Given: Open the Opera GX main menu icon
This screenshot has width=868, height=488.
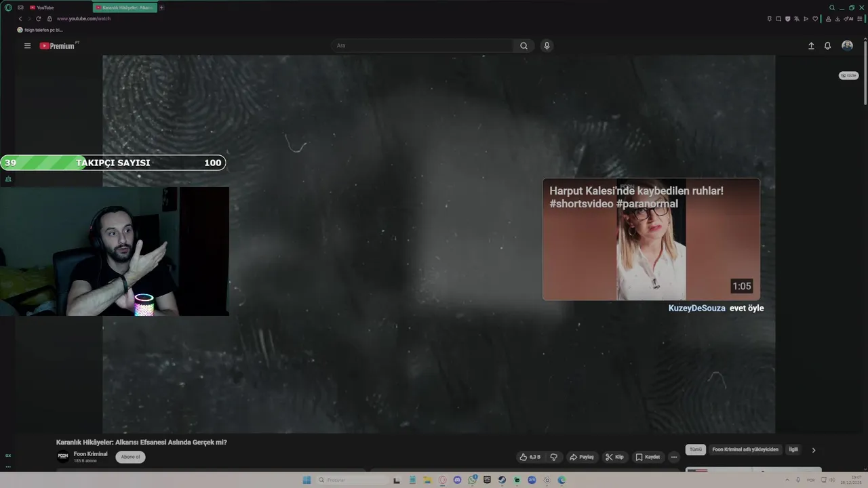Looking at the screenshot, I should [x=8, y=7].
